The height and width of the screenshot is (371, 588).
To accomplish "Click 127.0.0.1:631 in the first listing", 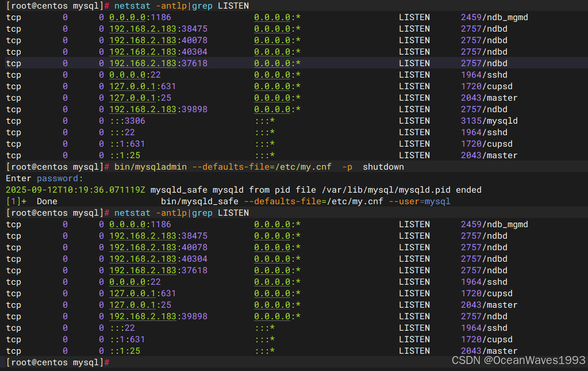I will tap(143, 86).
